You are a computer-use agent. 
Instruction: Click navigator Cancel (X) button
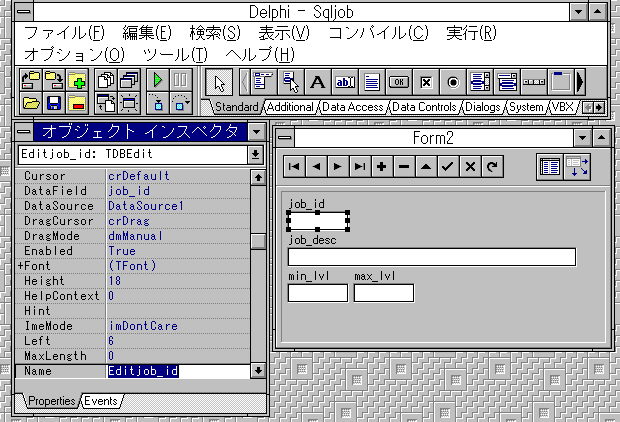(470, 167)
